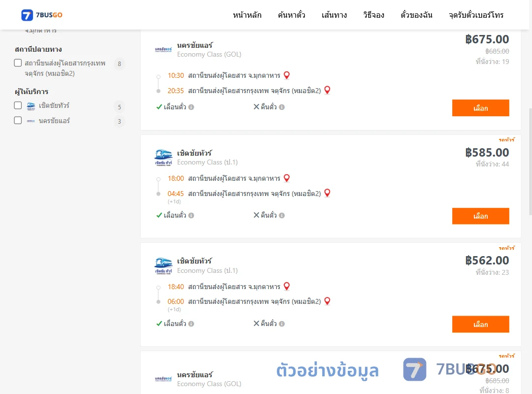This screenshot has width=532, height=394.
Task: Click นครชัยแอร์ logo on 10:30 trip card
Action: [163, 50]
